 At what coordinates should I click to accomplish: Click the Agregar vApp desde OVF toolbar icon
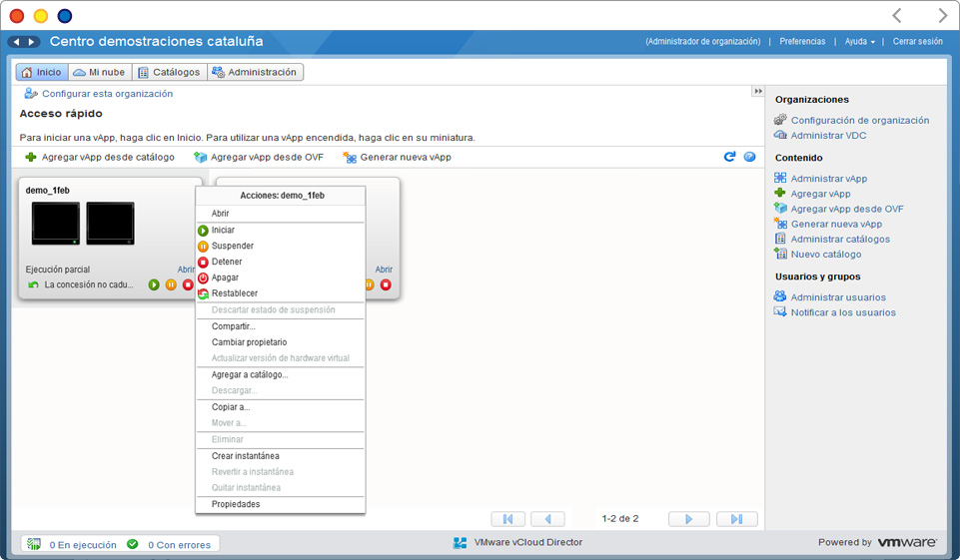pos(200,158)
